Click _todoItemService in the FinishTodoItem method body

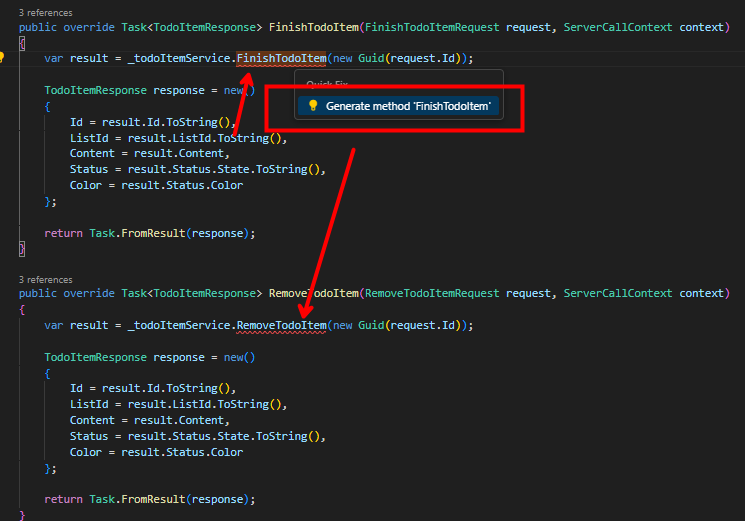coord(179,58)
